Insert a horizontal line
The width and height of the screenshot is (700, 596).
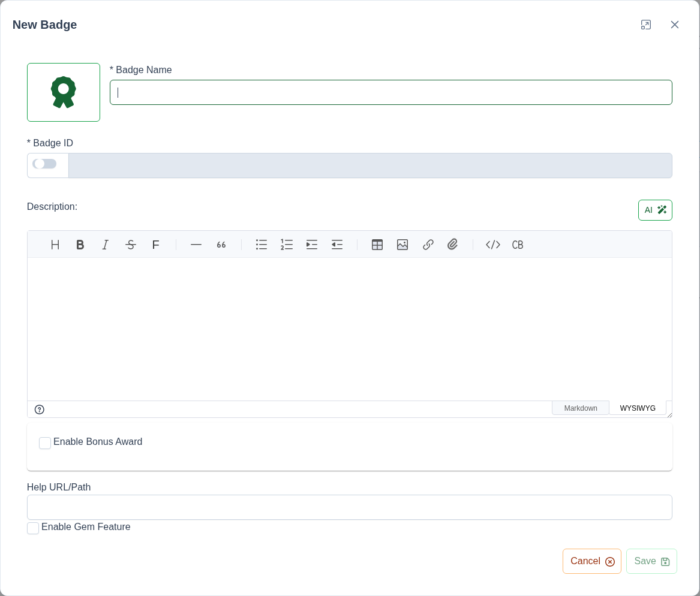tap(196, 245)
